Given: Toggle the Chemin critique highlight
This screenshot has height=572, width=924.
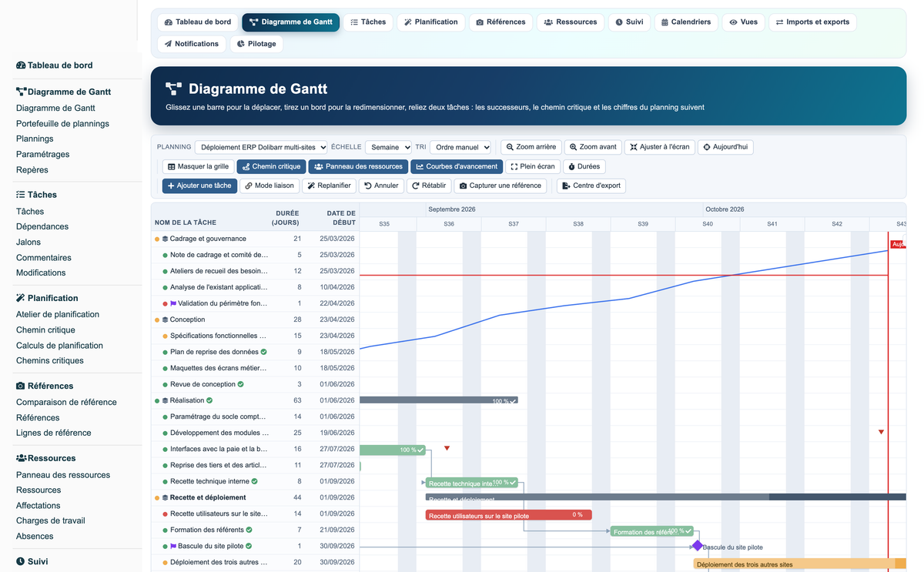Looking at the screenshot, I should (x=271, y=166).
